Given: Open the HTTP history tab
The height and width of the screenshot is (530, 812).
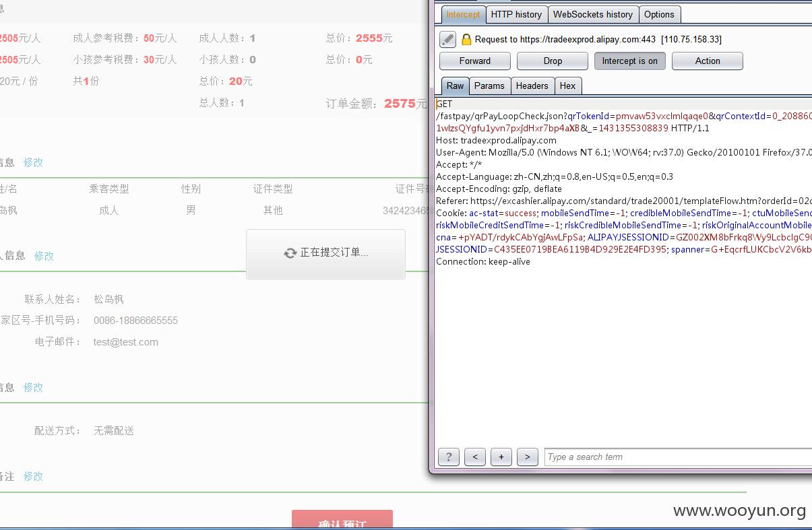Looking at the screenshot, I should click(x=516, y=14).
